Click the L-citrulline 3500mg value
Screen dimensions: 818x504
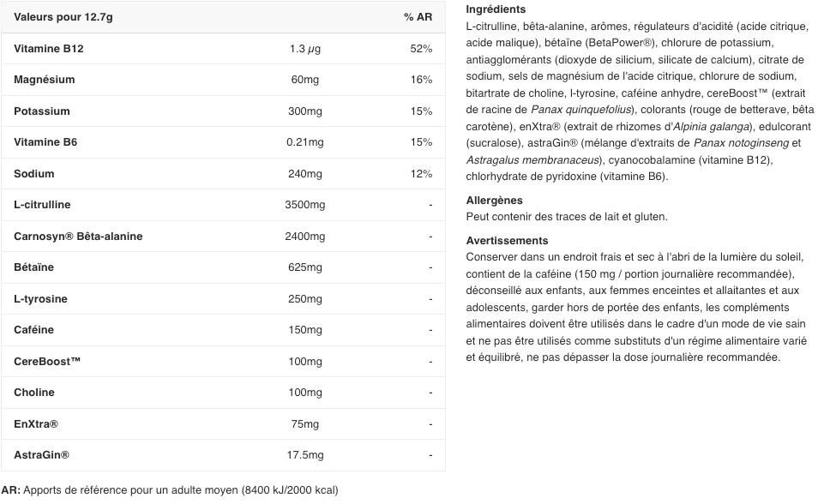coord(304,205)
